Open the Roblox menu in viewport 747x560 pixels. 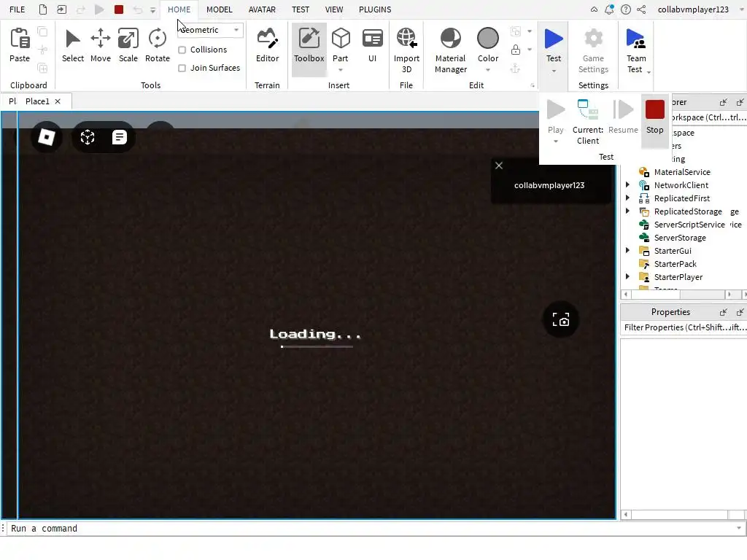[46, 138]
